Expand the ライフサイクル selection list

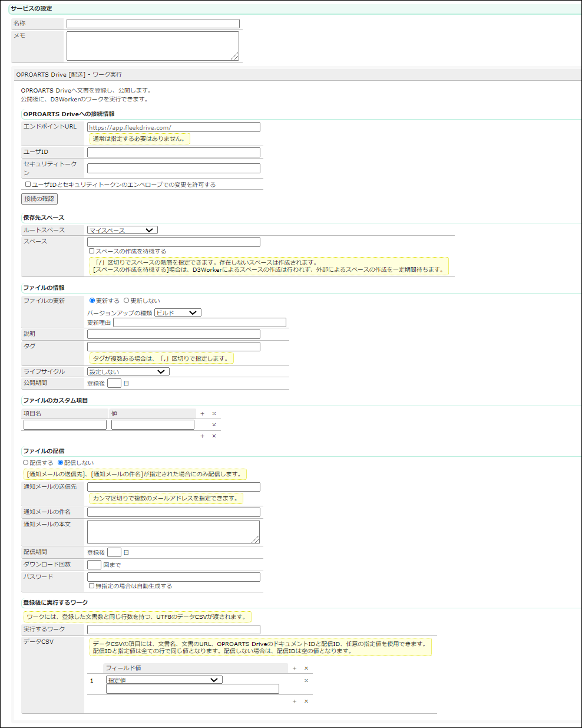(x=127, y=371)
